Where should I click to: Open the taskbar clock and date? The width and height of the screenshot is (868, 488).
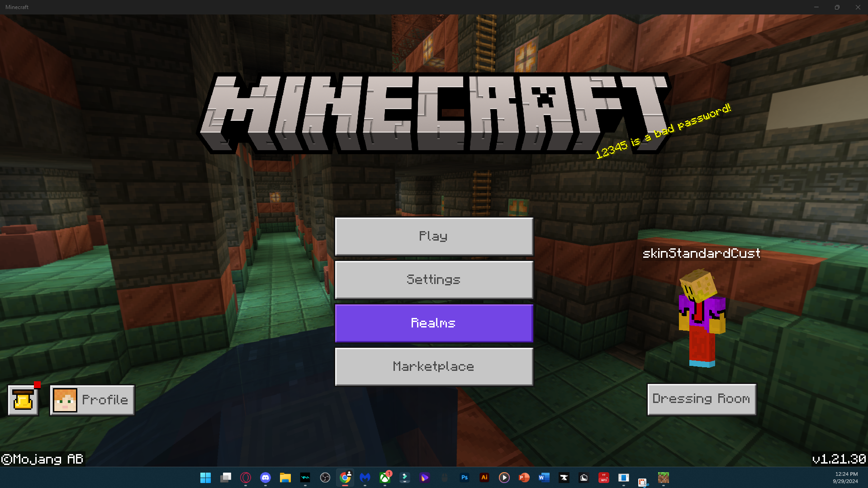[846, 478]
